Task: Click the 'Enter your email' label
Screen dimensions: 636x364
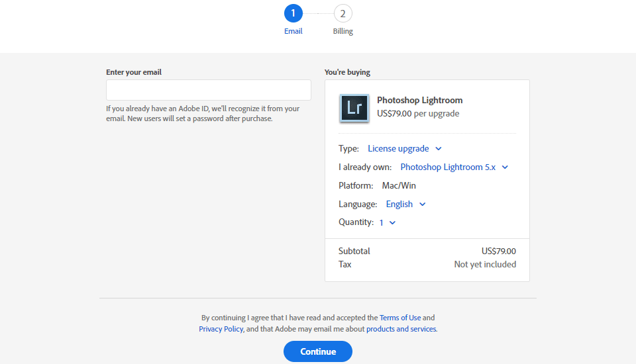Action: click(x=134, y=72)
